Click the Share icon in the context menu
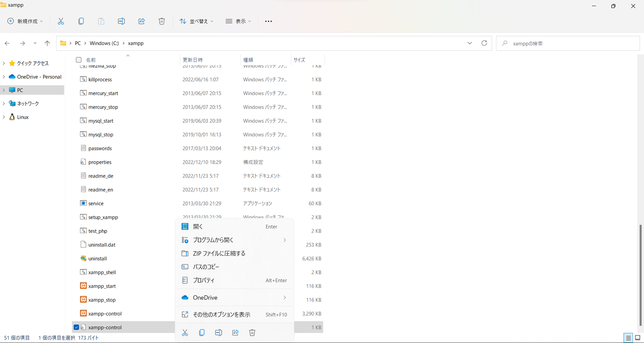 [x=235, y=332]
